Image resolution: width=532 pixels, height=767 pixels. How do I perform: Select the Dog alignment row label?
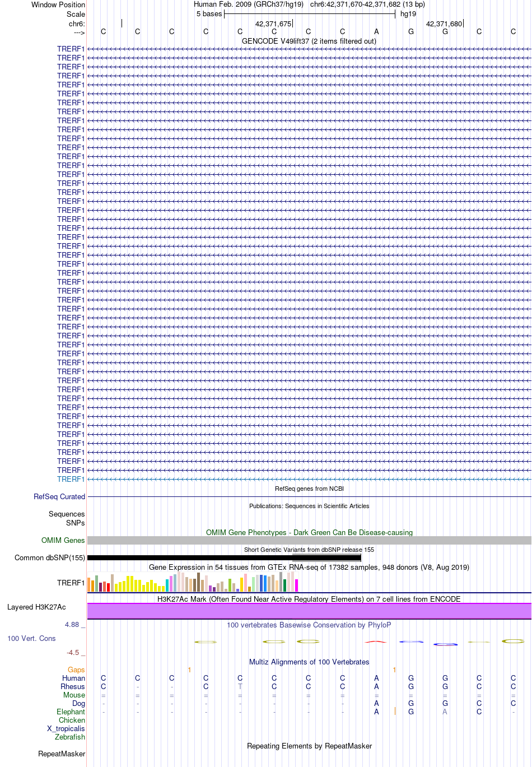pos(79,703)
